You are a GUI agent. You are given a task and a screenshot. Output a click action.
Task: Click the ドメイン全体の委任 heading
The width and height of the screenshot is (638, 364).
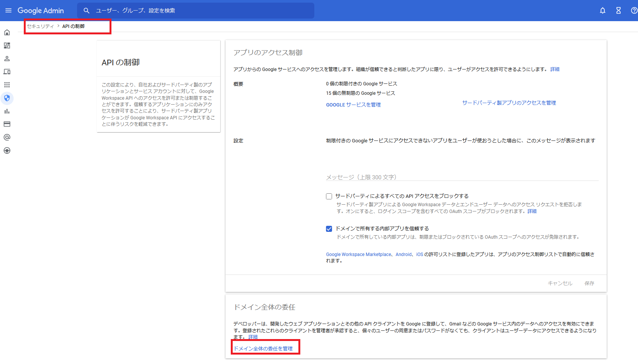pos(264,307)
